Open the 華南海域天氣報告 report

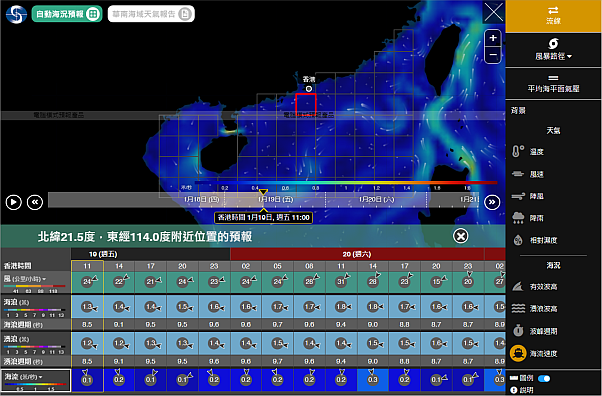click(x=151, y=14)
